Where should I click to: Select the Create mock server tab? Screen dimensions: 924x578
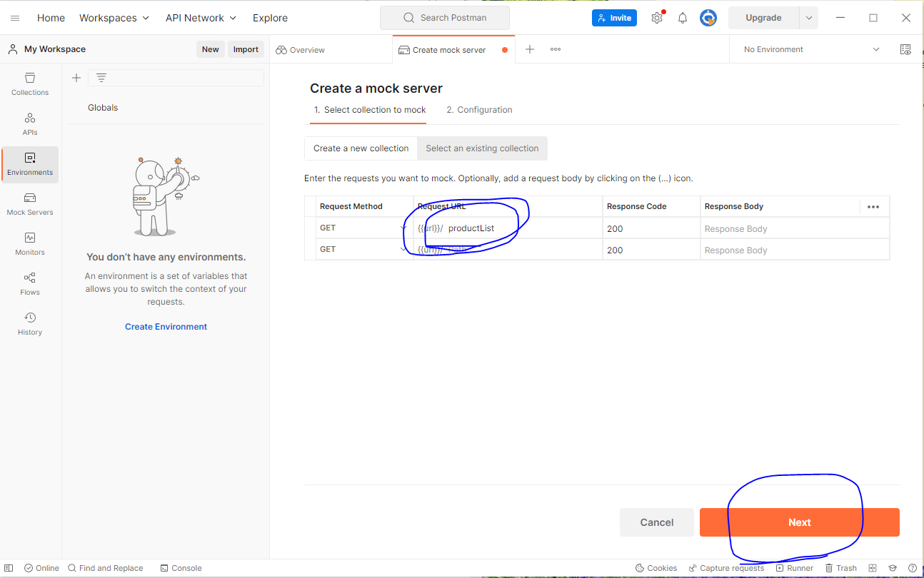(449, 50)
